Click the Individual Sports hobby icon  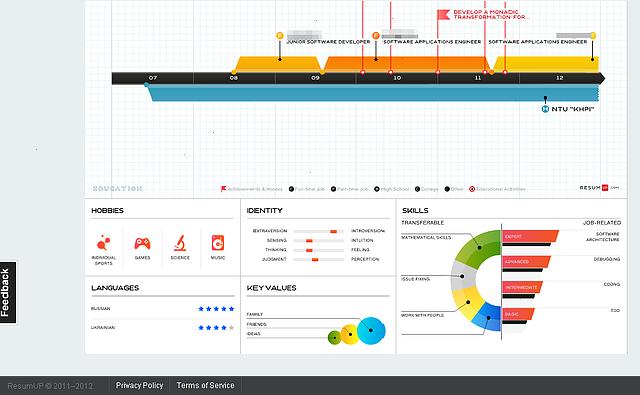pyautogui.click(x=103, y=242)
